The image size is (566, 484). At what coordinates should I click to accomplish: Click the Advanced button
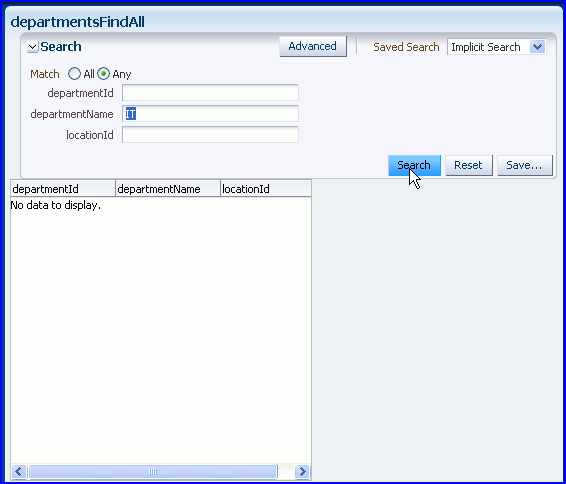[x=313, y=46]
